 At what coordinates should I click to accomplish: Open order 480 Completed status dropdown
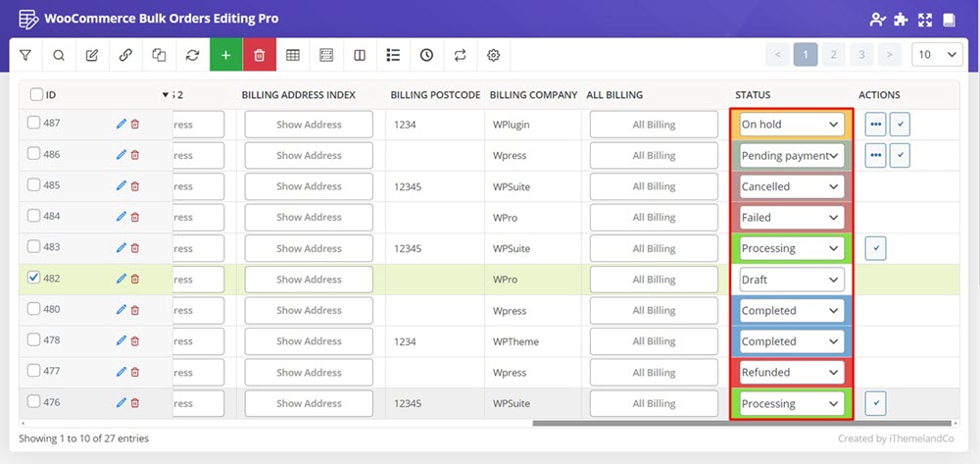791,310
